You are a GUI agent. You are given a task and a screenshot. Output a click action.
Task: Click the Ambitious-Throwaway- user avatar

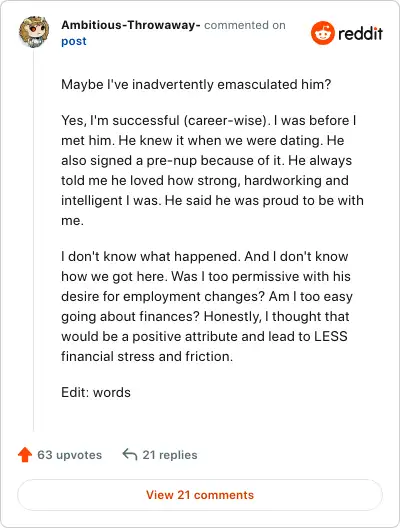(34, 32)
